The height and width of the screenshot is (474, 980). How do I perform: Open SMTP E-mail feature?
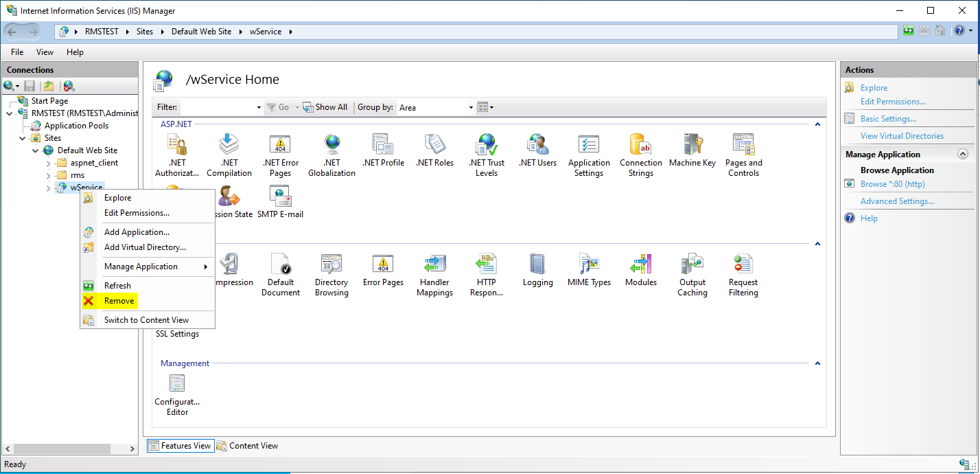pos(280,202)
